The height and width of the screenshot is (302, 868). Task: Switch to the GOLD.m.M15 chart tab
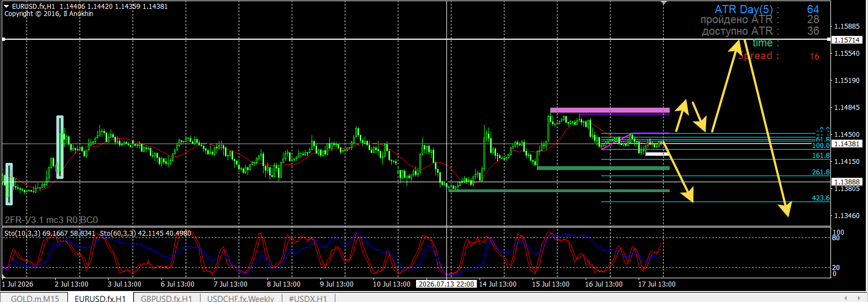35,298
